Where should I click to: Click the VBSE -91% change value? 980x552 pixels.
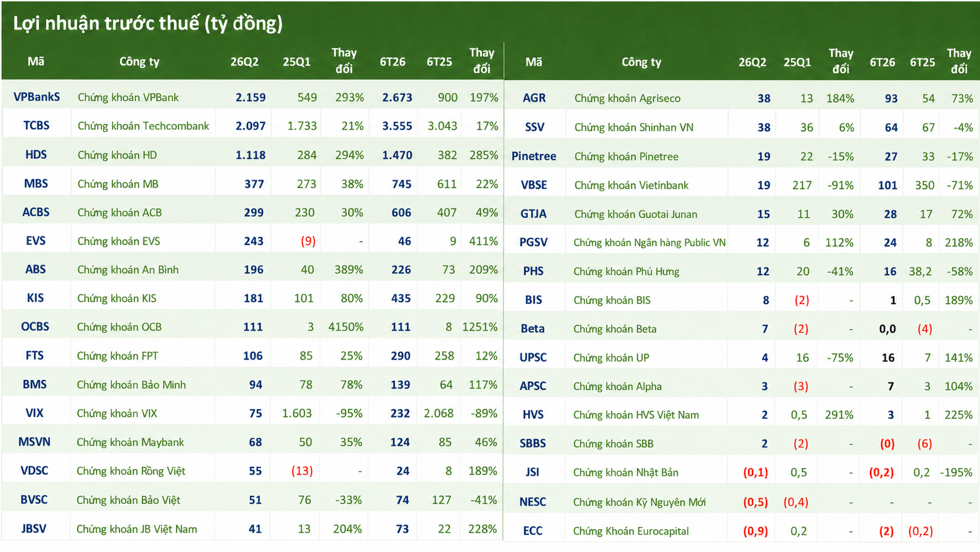(x=841, y=185)
